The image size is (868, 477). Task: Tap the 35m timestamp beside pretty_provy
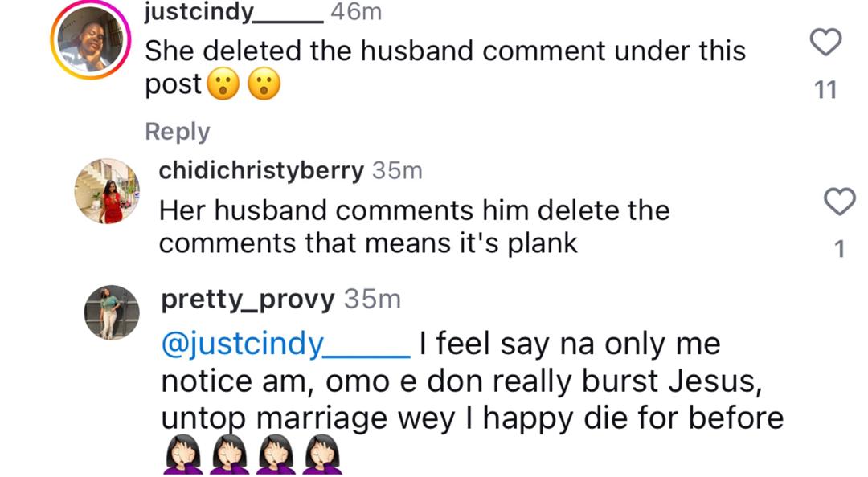tap(372, 300)
